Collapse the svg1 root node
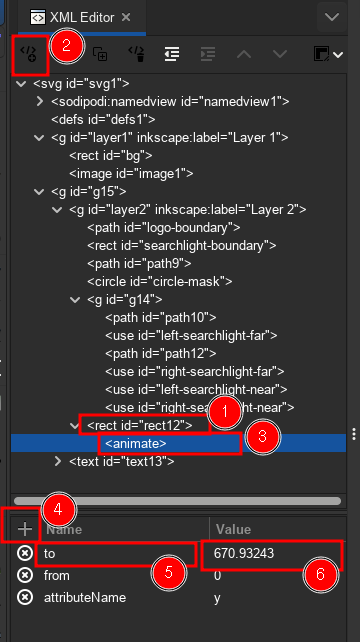This screenshot has height=642, width=360. coord(20,84)
